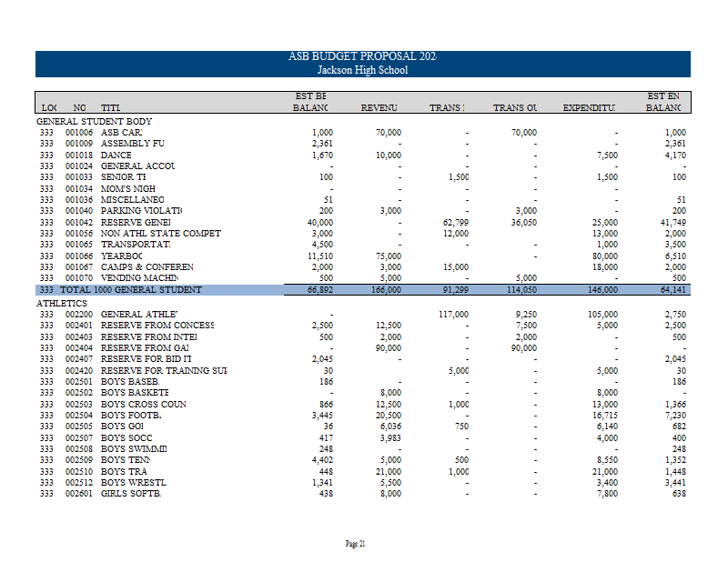Image resolution: width=728 pixels, height=562 pixels.
Task: Select Yearbook expenditure value 80,000
Action: (x=605, y=256)
